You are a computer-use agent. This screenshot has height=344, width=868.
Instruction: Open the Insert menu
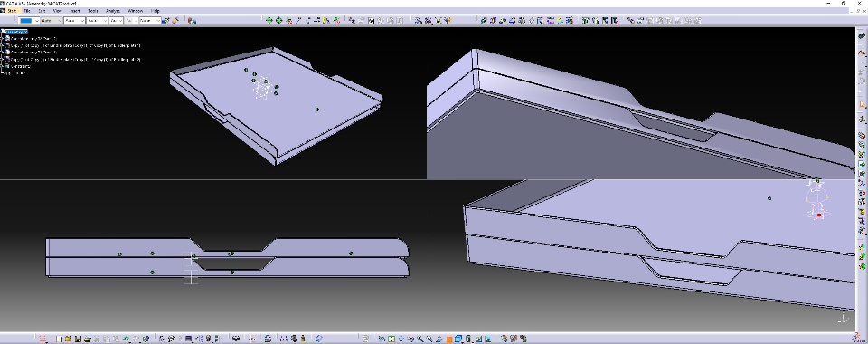click(75, 11)
